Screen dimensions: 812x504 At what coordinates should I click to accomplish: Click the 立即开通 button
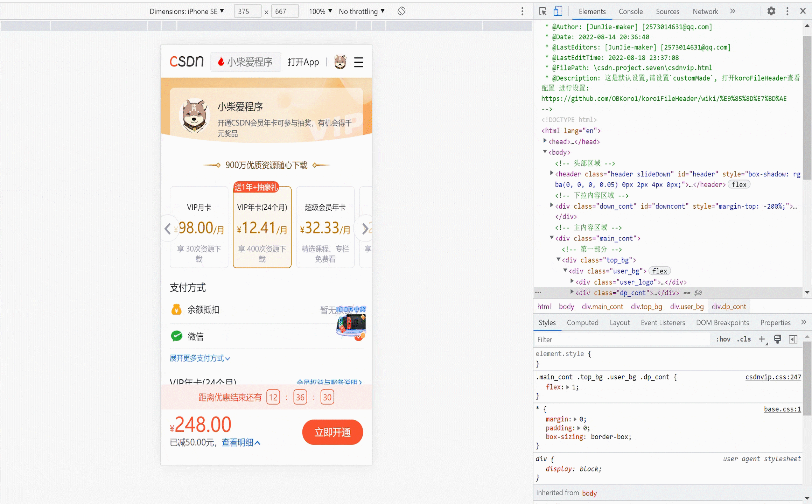[x=332, y=432]
